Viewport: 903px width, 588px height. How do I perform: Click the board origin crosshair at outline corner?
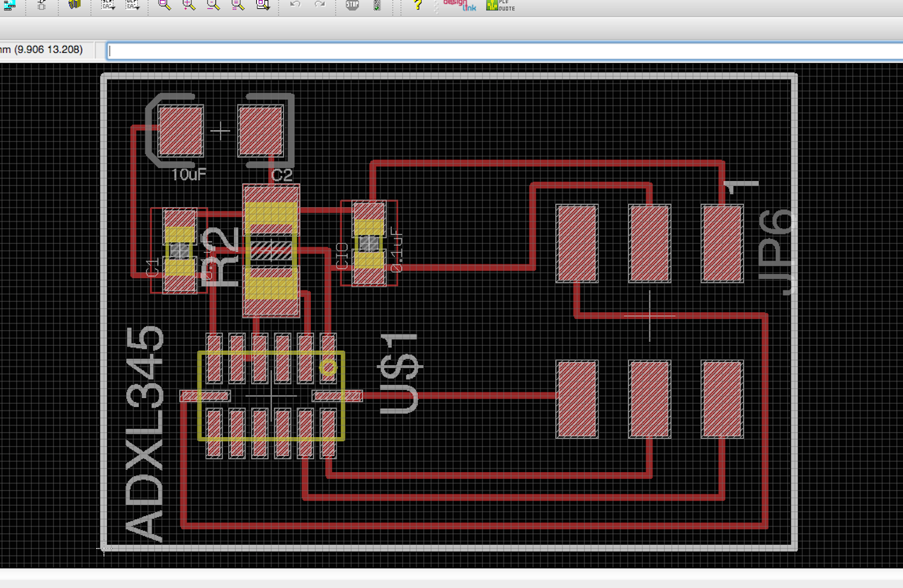click(x=104, y=548)
